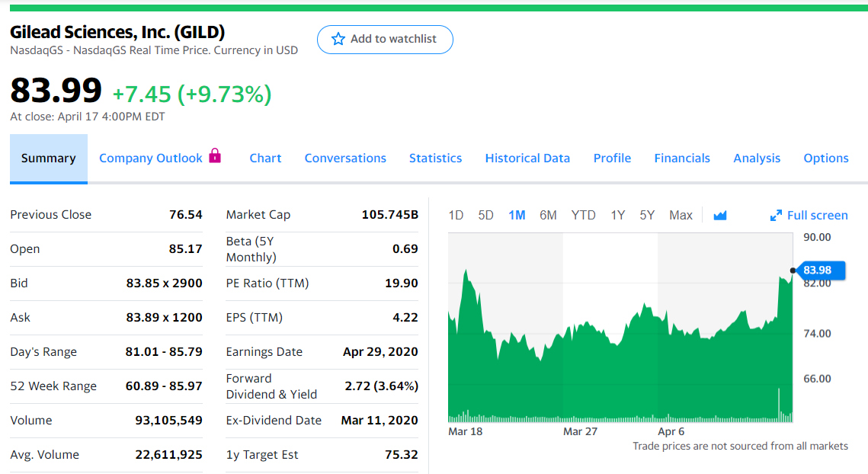868x474 pixels.
Task: Click the Avg. Volume value 22,611,925
Action: point(169,455)
